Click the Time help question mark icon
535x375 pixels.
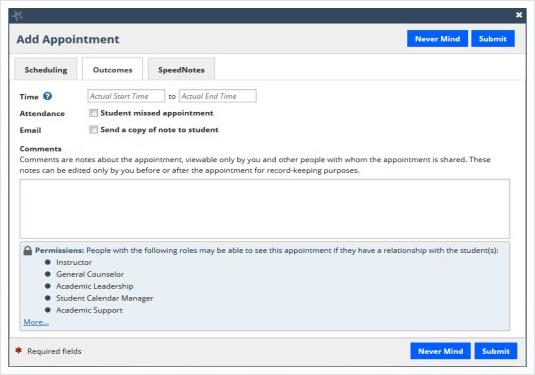pyautogui.click(x=47, y=96)
